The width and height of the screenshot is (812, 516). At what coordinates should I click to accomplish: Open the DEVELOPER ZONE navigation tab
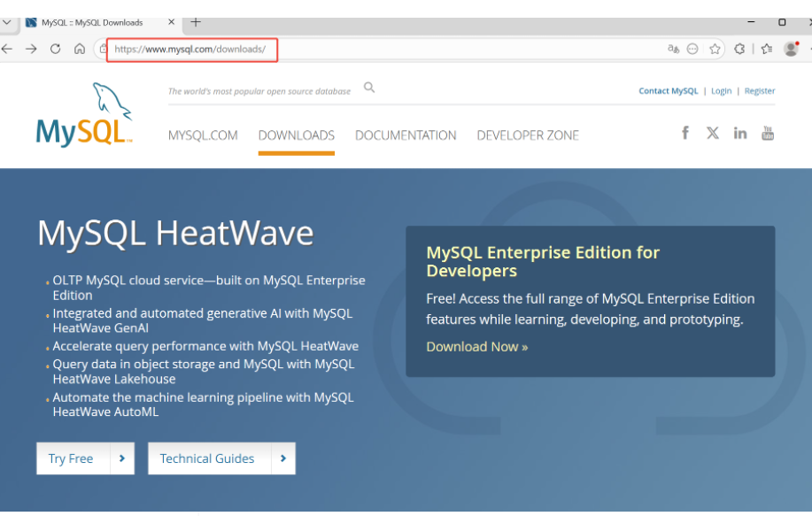point(528,135)
